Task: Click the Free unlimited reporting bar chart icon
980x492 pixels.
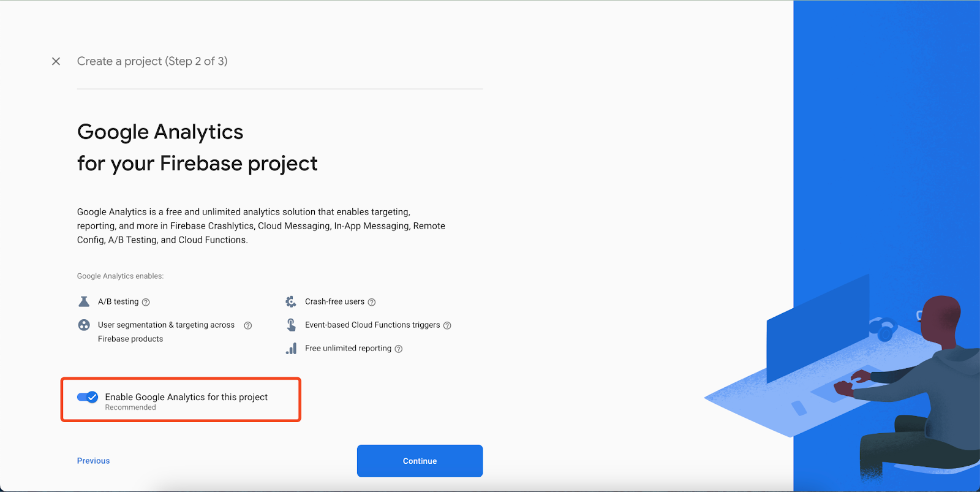Action: point(291,349)
